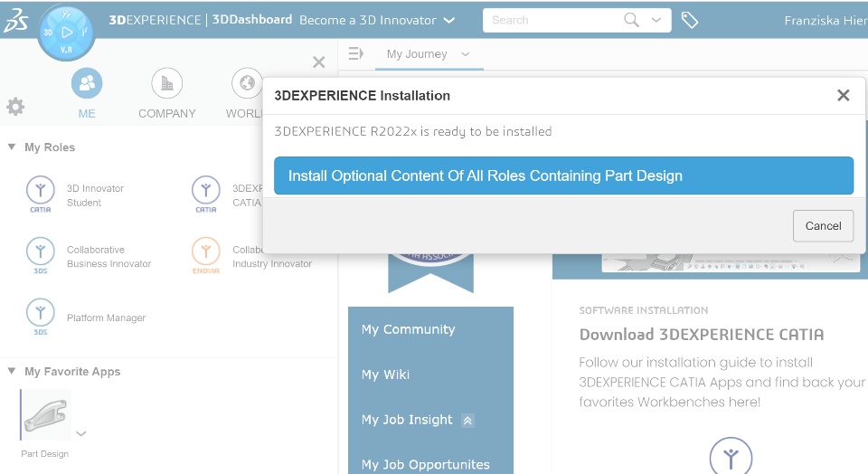This screenshot has width=868, height=474.
Task: Select the ME people icon
Action: point(87,83)
